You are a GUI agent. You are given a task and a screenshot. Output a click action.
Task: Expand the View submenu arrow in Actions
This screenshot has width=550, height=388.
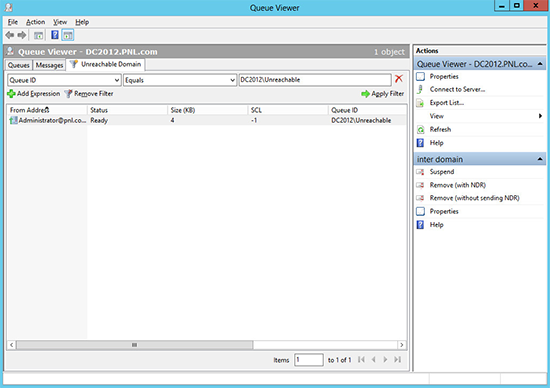pos(541,116)
